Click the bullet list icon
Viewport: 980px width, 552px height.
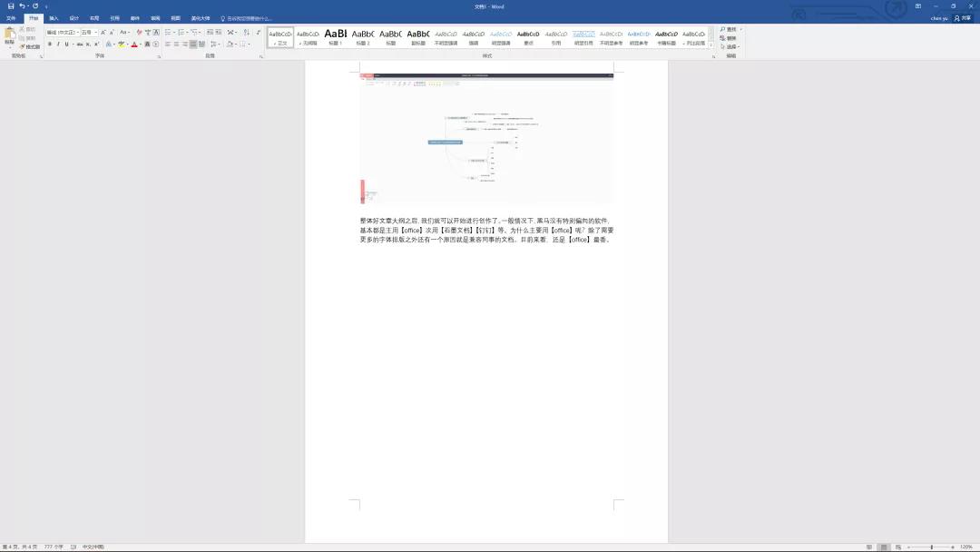pyautogui.click(x=168, y=32)
